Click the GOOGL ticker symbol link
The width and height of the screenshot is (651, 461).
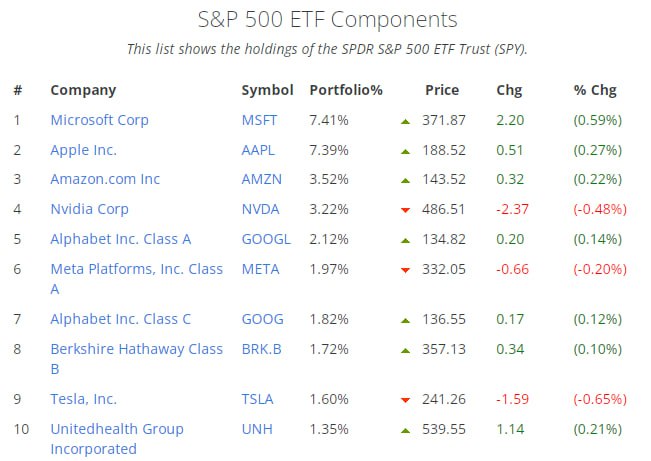(265, 239)
